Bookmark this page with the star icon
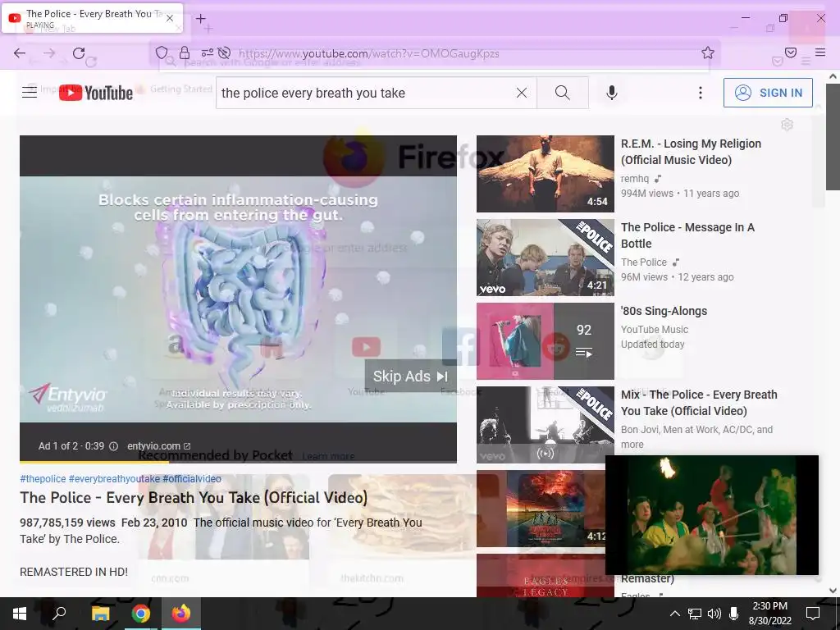 pos(708,52)
